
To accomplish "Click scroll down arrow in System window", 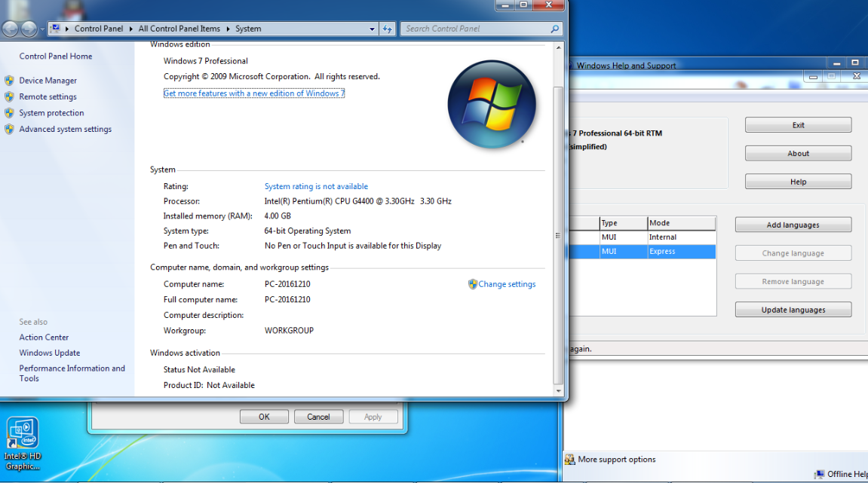I will tap(558, 390).
